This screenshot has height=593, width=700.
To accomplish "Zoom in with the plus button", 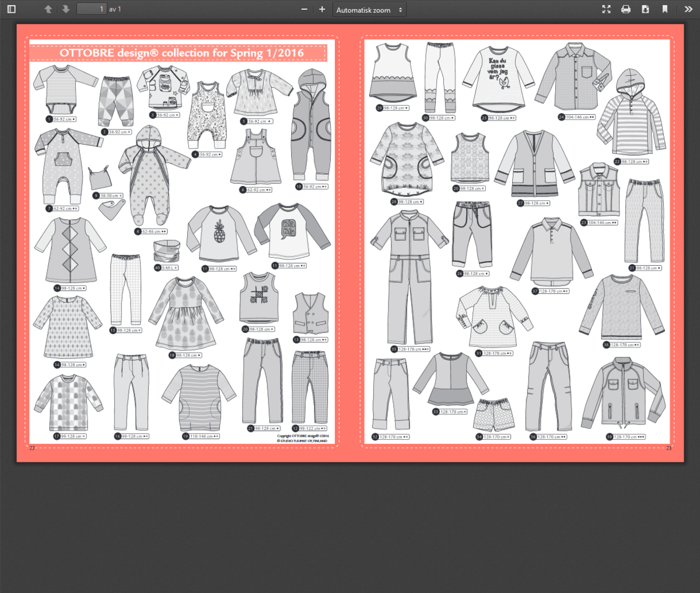I will click(x=322, y=9).
